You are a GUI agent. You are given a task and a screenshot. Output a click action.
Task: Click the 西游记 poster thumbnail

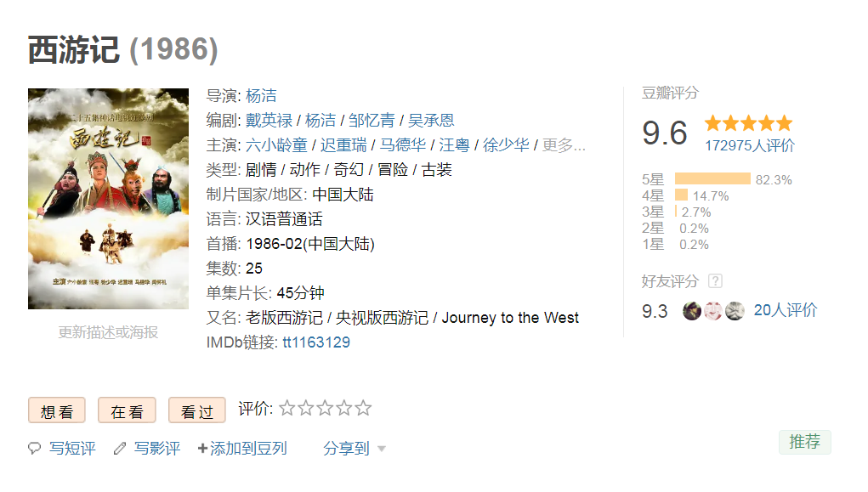(109, 199)
